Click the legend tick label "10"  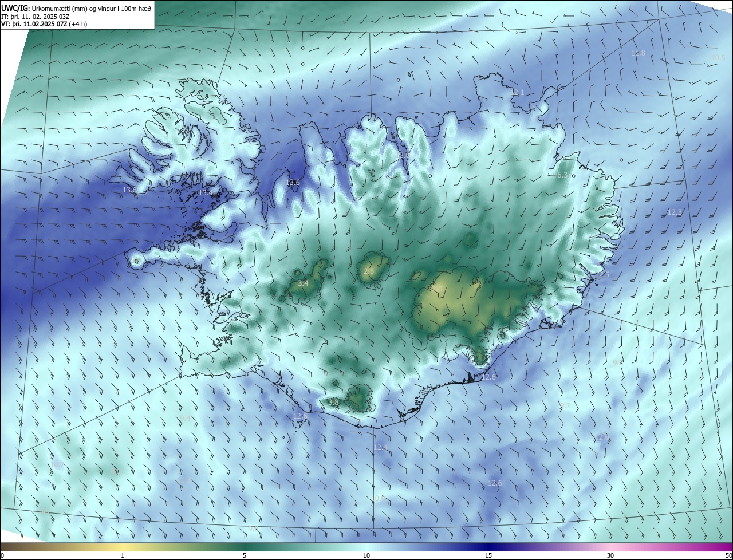coord(366,555)
